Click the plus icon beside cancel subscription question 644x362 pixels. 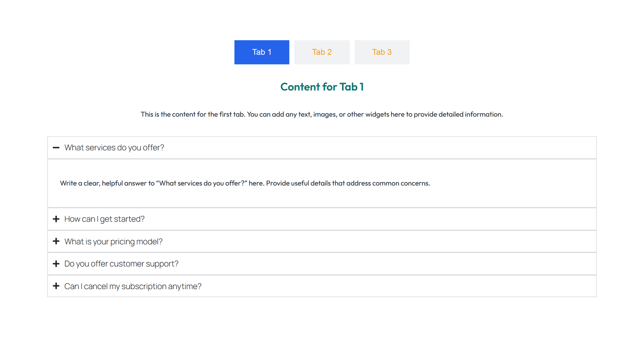pos(56,286)
